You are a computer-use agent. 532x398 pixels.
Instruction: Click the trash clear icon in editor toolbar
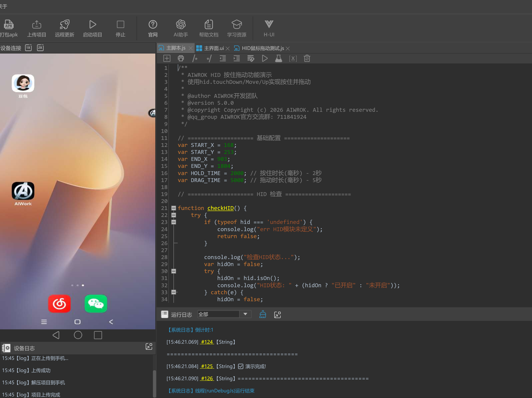(307, 58)
